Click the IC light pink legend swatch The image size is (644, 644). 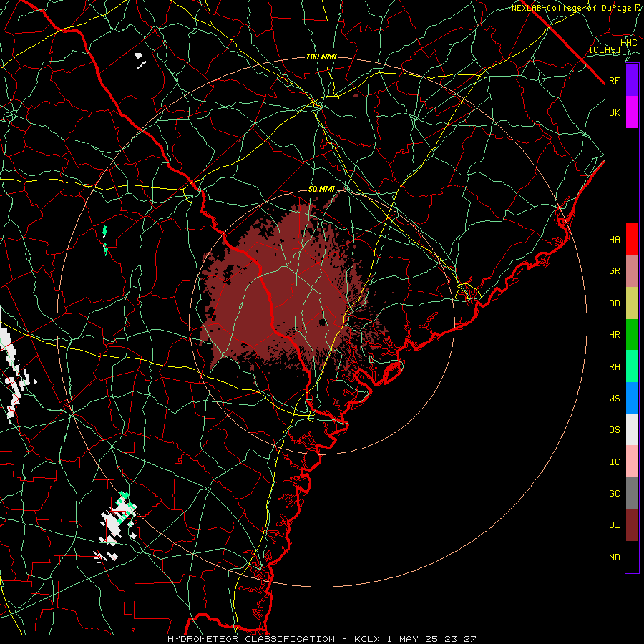coord(632,462)
